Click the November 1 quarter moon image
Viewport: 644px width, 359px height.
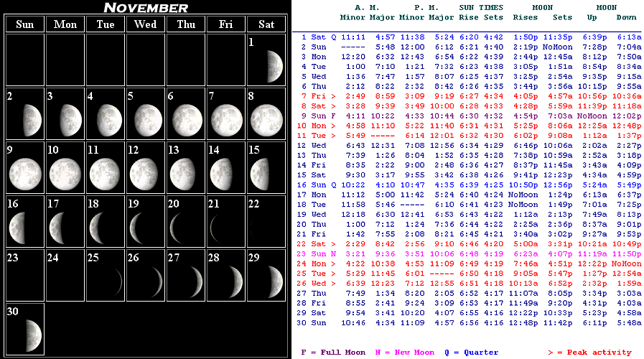[272, 66]
